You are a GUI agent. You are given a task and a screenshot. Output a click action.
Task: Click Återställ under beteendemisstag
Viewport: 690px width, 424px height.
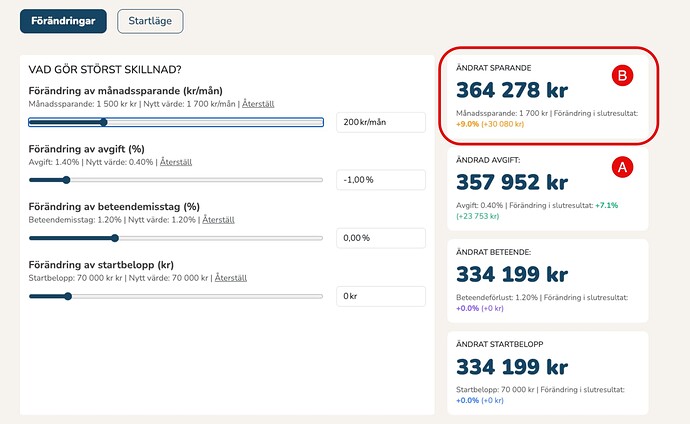tap(219, 220)
